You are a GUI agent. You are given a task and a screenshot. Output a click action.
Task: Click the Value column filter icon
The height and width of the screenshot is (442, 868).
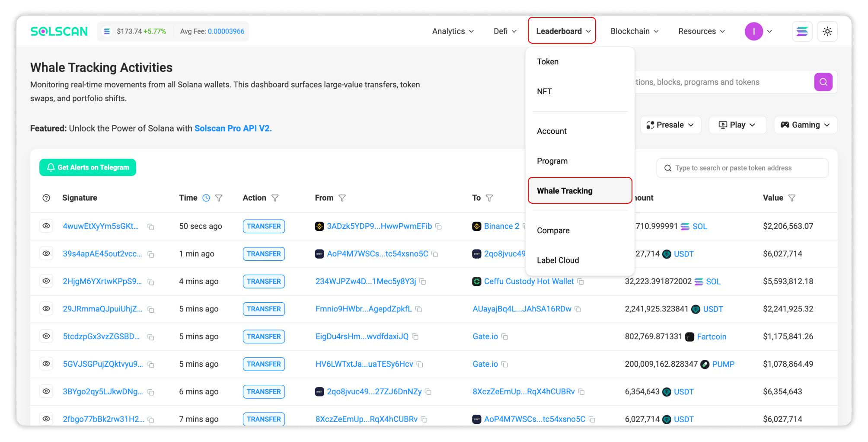[792, 198]
